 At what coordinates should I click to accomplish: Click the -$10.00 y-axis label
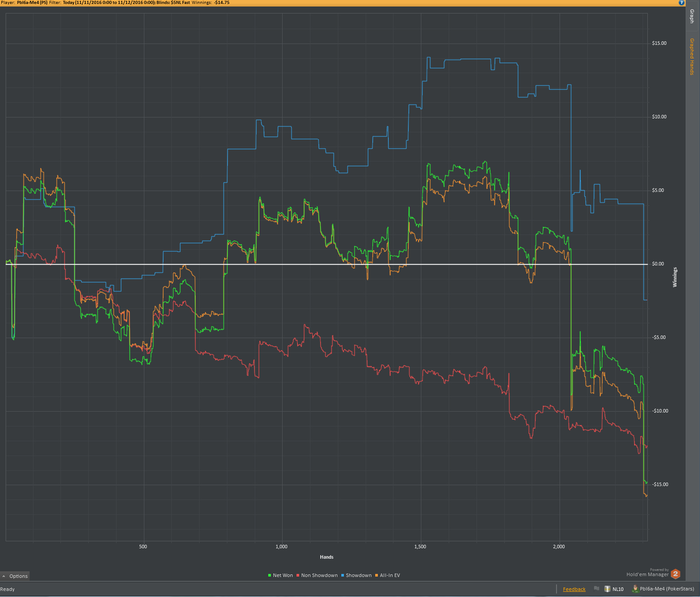pyautogui.click(x=660, y=411)
